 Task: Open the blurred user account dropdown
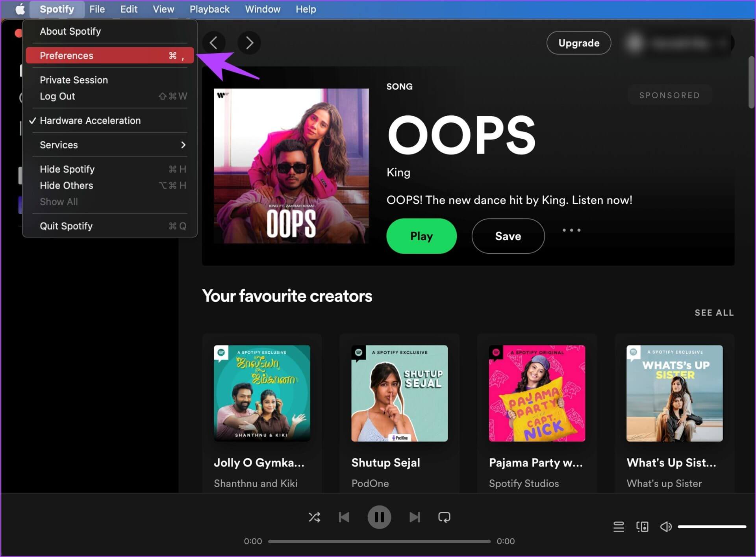click(679, 43)
